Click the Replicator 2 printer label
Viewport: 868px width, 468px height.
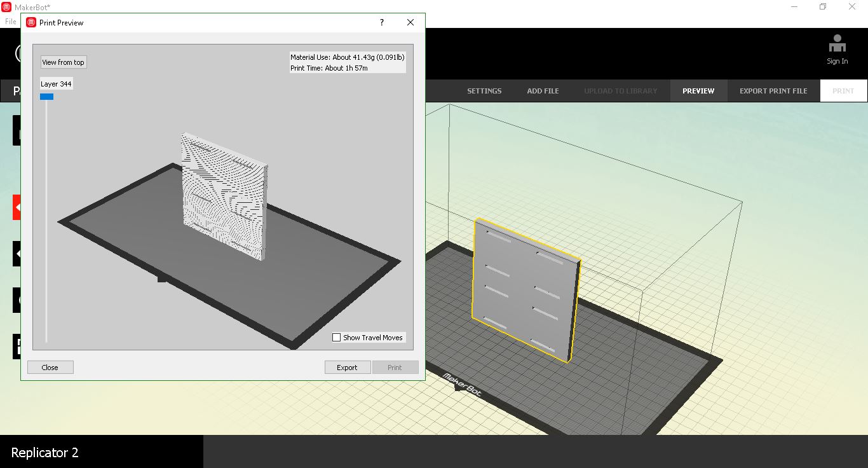click(x=44, y=453)
